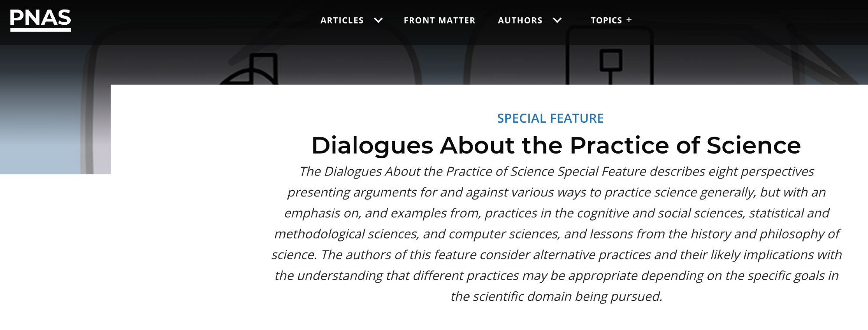Click the line beginning "presenting arguments for and against"
868x330 pixels.
556,192
